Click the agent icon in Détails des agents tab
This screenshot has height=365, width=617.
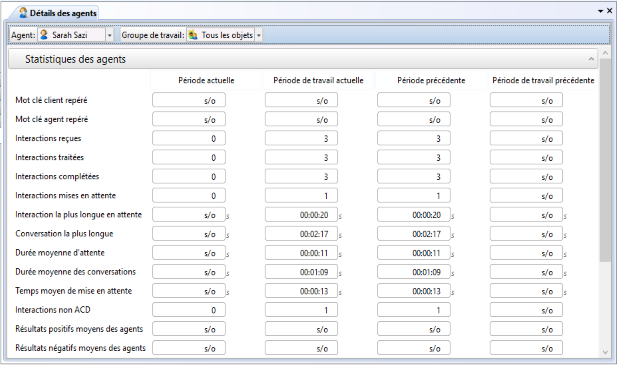tap(23, 13)
